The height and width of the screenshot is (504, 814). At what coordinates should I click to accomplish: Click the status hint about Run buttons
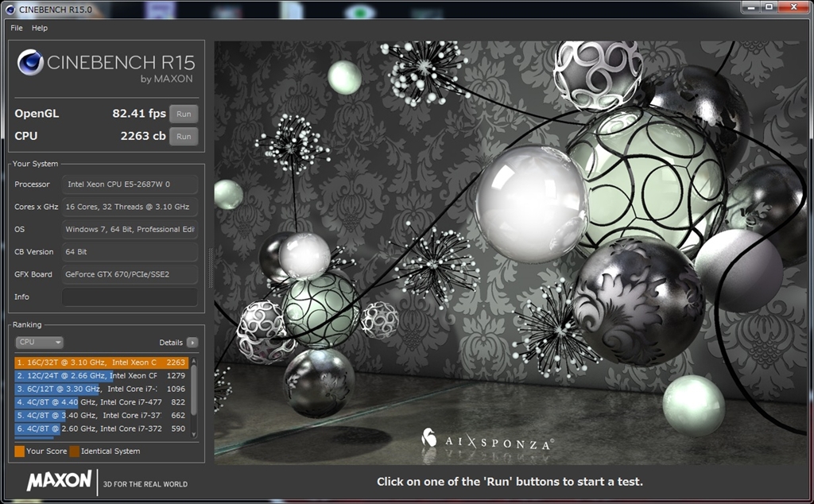(x=510, y=482)
